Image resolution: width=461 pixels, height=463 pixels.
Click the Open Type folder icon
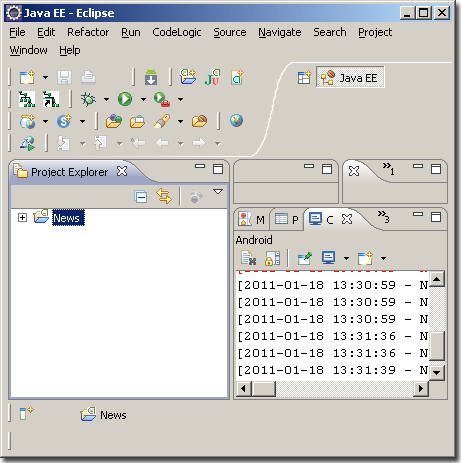pyautogui.click(x=114, y=121)
